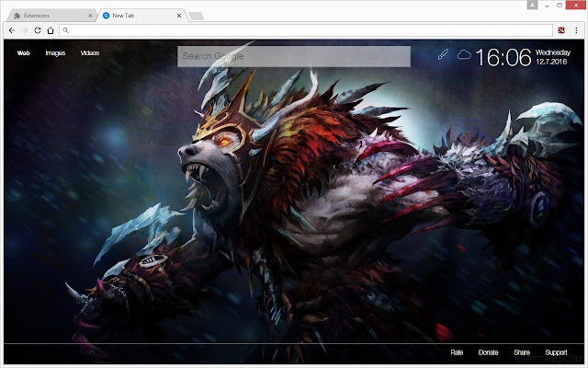Image resolution: width=588 pixels, height=368 pixels.
Task: Focus the Search Google box
Action: pos(294,56)
